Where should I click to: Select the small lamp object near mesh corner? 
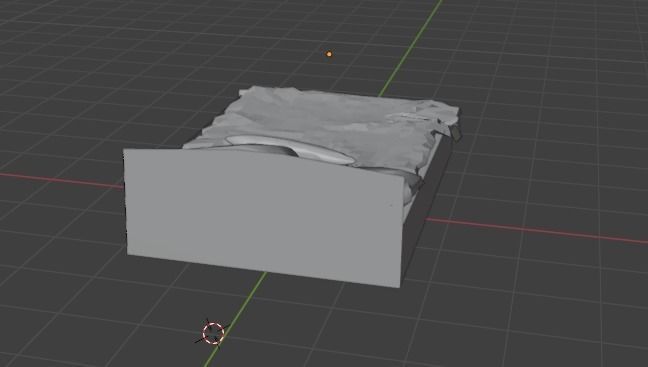[x=456, y=133]
